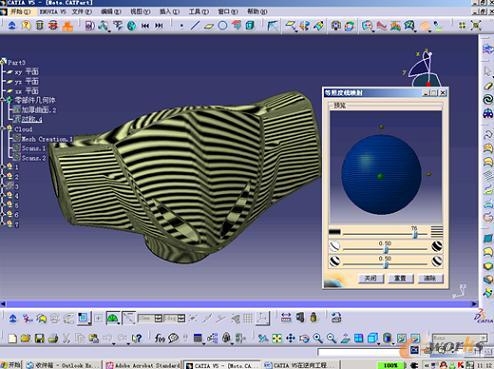
Task: Click the What's This help arrow icon
Action: point(137,338)
